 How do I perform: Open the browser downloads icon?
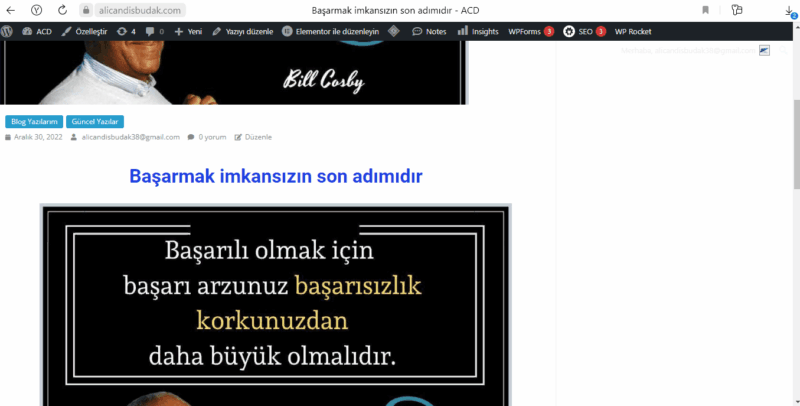790,11
